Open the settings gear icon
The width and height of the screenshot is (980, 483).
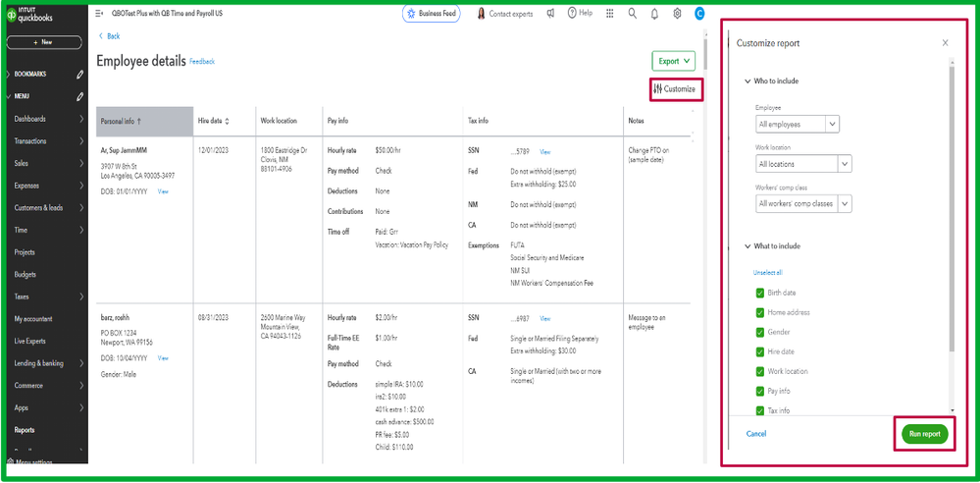click(677, 13)
